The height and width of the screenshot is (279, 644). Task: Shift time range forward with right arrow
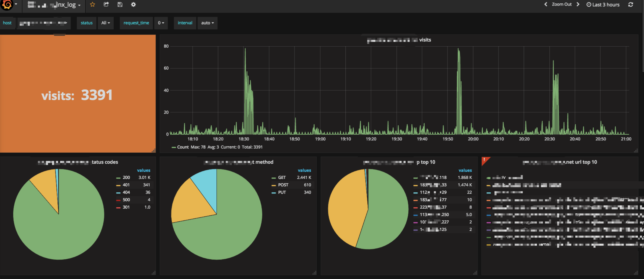[578, 5]
